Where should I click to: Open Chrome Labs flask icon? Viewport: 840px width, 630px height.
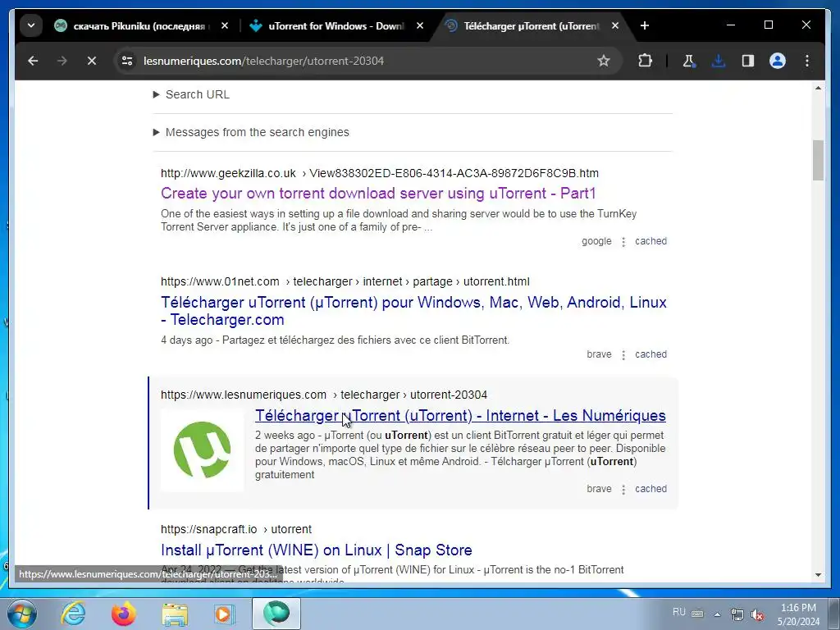click(x=688, y=61)
